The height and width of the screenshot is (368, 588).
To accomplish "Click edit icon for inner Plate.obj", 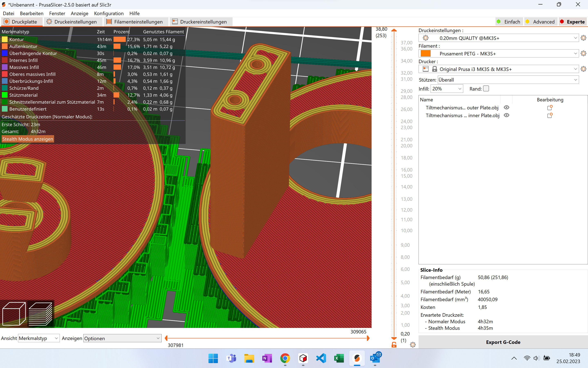I will 550,115.
